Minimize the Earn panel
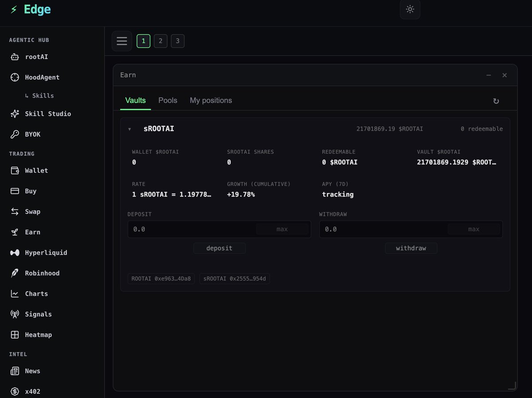Screen dimensions: 532x398 [489, 75]
